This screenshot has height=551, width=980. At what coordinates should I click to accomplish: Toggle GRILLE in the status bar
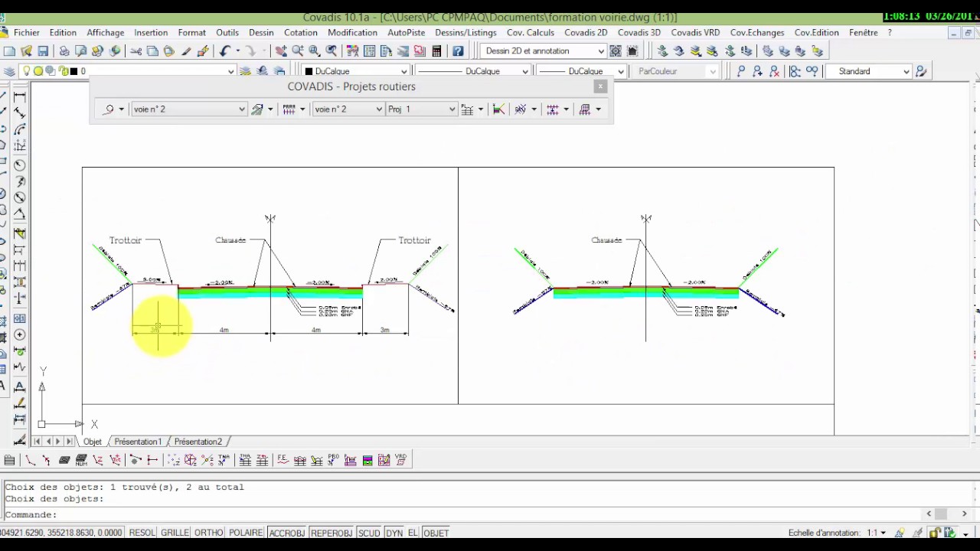pos(175,533)
